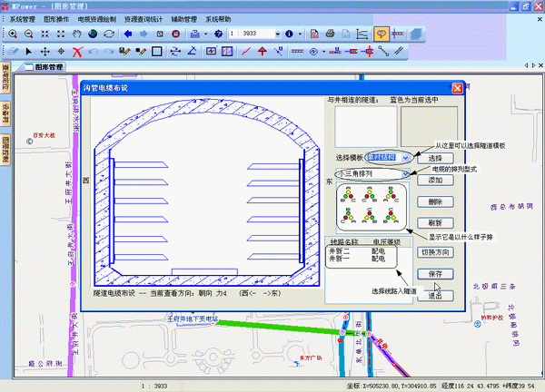Expand the arrow beside the circle symbol tool
The width and height of the screenshot is (545, 392).
324,52
